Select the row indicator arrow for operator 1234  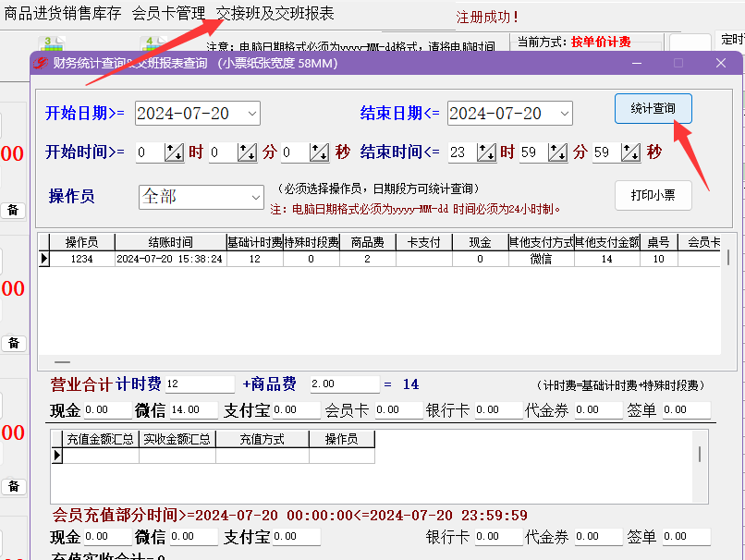(x=44, y=259)
